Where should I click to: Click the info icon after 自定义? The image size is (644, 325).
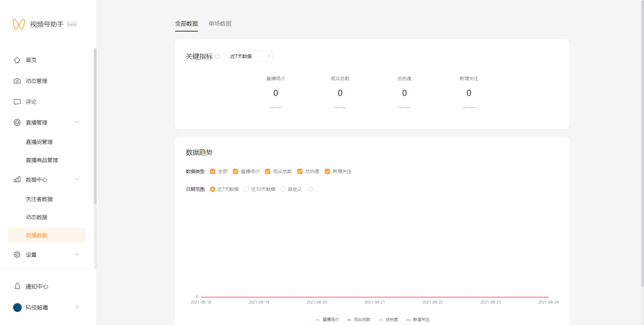(311, 189)
